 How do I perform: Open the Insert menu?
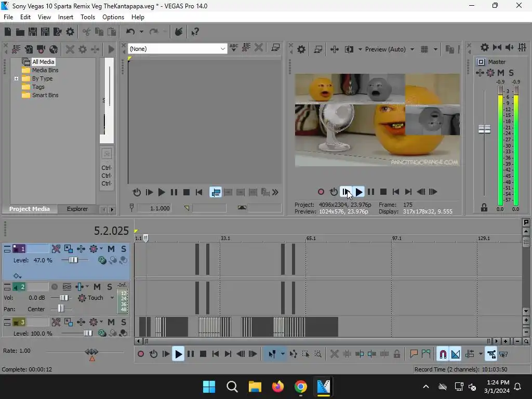click(65, 17)
